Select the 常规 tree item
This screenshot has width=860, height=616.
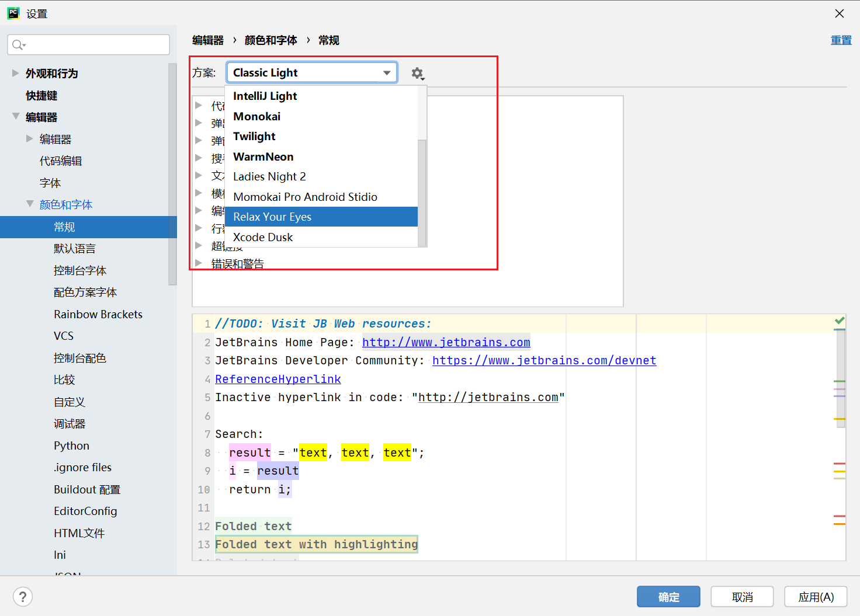click(88, 227)
